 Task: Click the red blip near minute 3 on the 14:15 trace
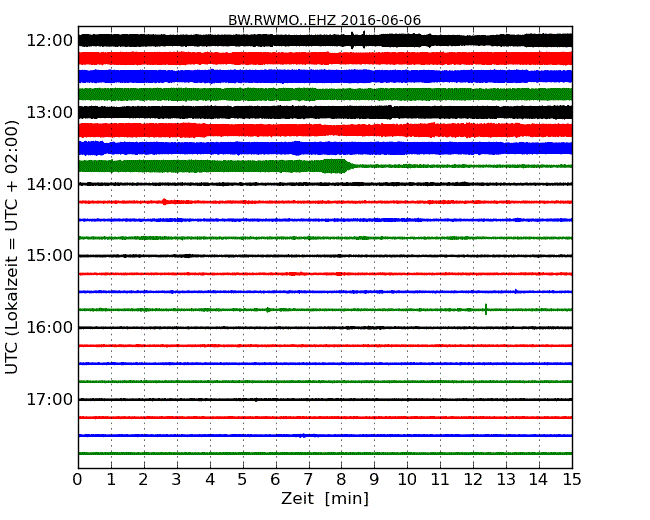coord(165,202)
